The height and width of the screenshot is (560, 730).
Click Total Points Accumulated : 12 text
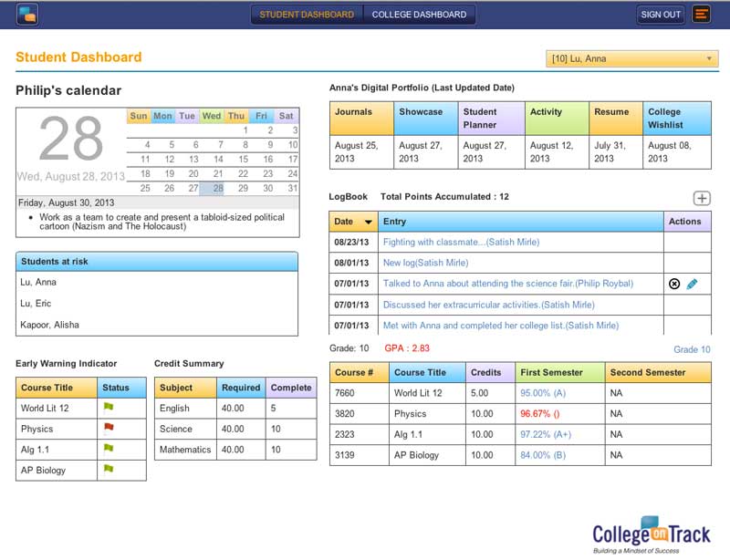coord(444,196)
